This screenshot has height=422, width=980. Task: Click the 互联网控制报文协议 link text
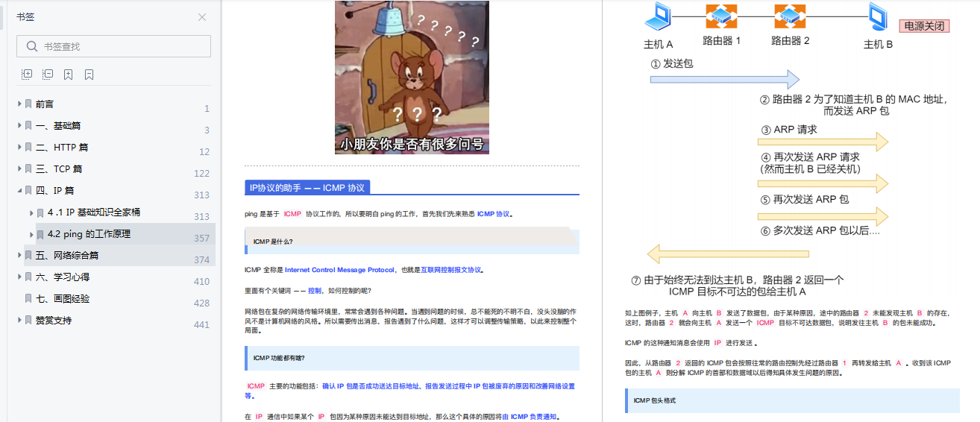(x=451, y=270)
